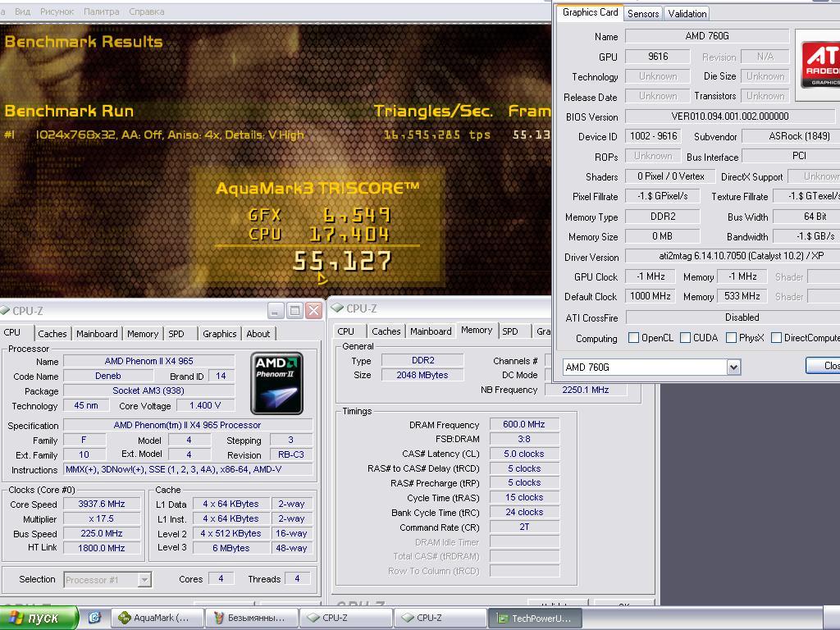The width and height of the screenshot is (840, 630).
Task: Open Caches tab in left CPU-Z window
Action: pos(52,334)
